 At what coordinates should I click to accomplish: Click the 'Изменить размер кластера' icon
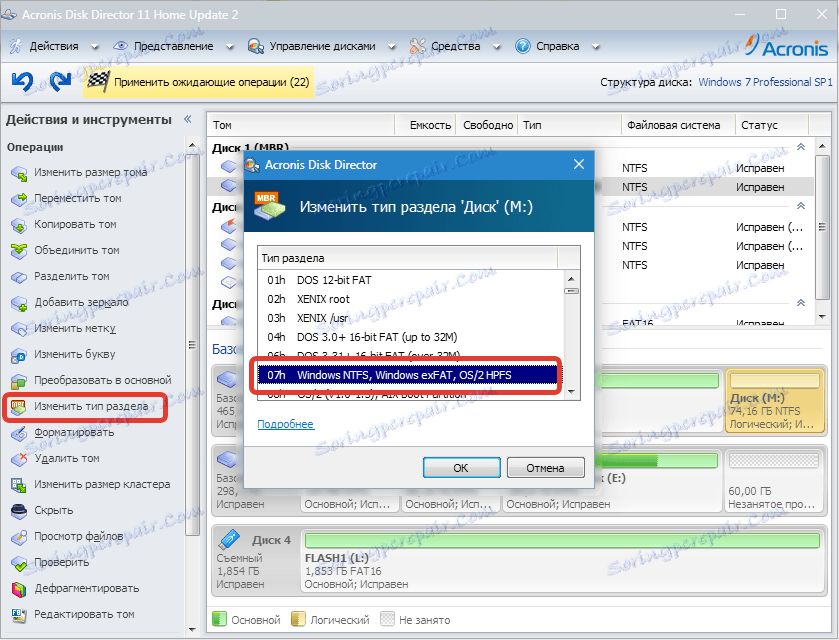[x=19, y=485]
